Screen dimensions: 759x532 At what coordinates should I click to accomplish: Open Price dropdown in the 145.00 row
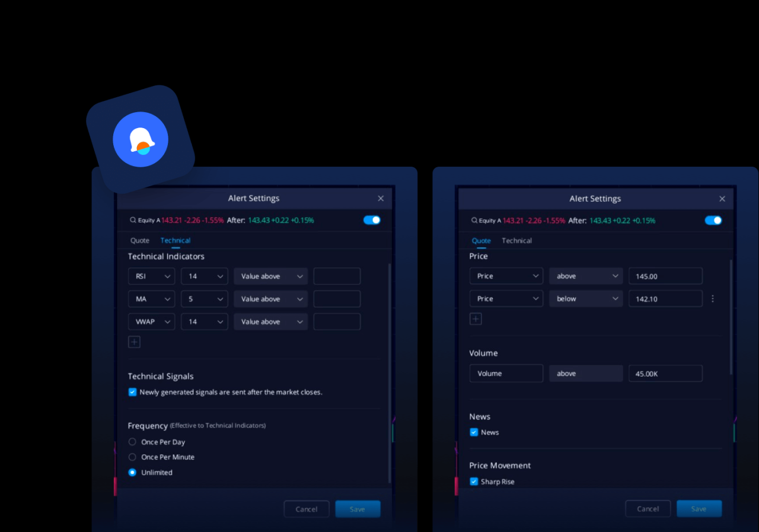pos(506,276)
